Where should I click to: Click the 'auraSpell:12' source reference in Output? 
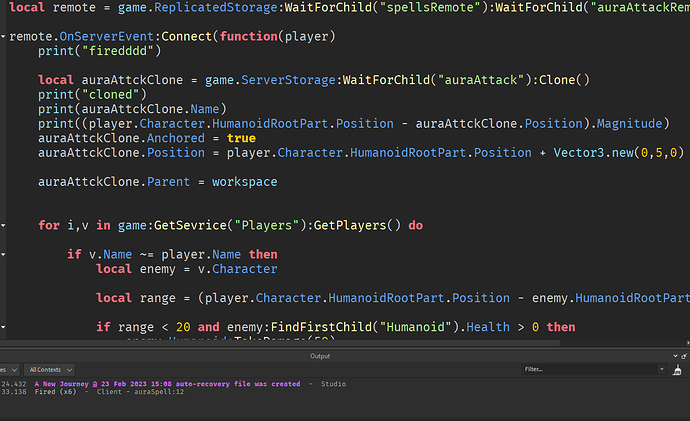click(x=150, y=393)
